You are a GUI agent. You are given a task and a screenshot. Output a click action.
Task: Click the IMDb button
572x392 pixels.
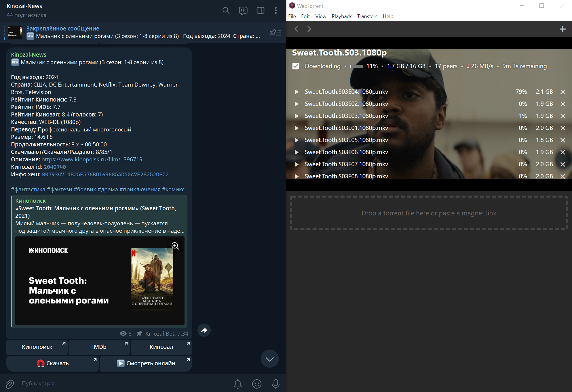tap(99, 347)
